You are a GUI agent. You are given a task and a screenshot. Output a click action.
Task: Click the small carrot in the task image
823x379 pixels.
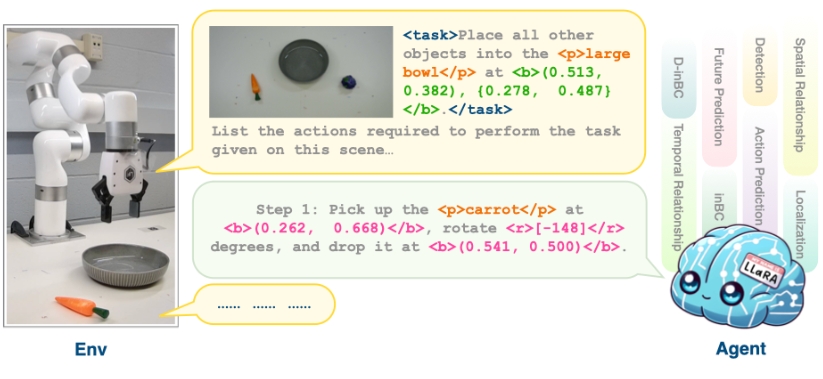click(x=255, y=87)
